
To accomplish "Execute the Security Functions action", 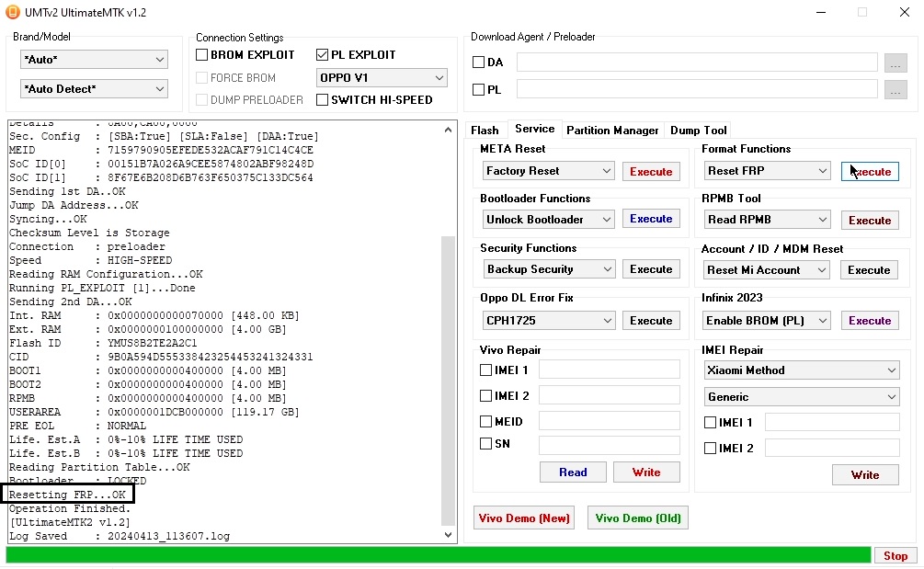I will (x=651, y=269).
